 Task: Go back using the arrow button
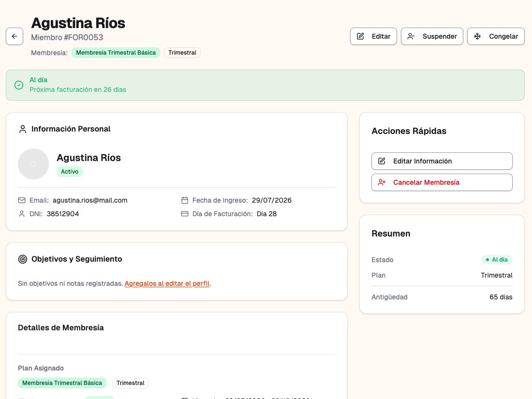[x=15, y=36]
